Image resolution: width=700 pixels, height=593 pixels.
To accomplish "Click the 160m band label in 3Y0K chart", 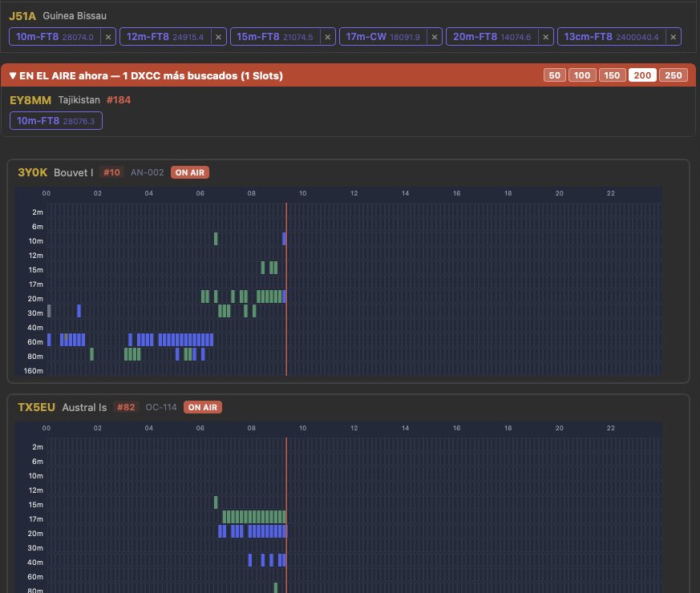I will (x=34, y=371).
